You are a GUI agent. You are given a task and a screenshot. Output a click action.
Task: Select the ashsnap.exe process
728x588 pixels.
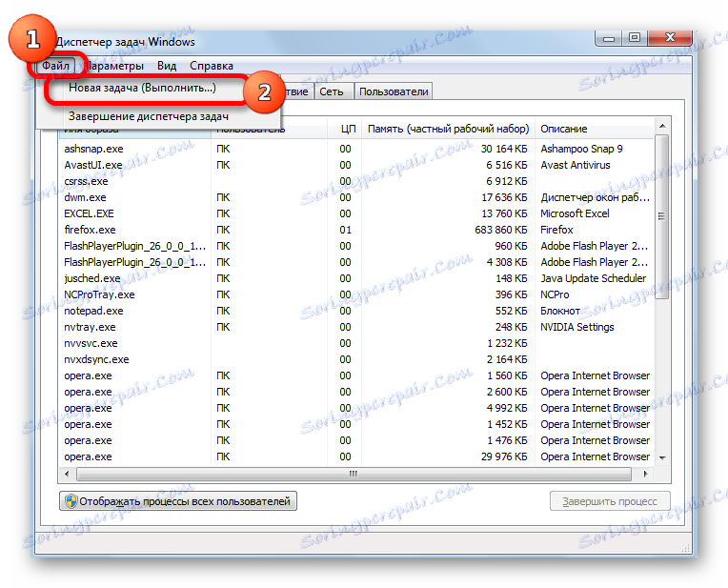pos(356,149)
